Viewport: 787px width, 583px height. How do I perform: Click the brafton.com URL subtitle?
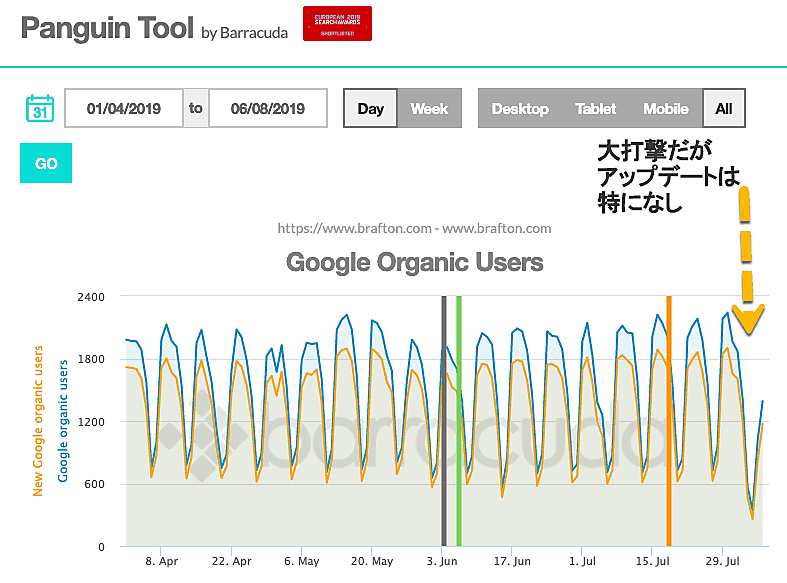pyautogui.click(x=415, y=229)
